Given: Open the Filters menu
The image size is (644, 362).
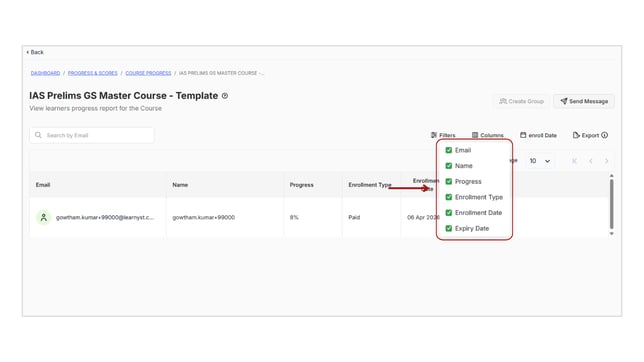Looking at the screenshot, I should tap(443, 135).
